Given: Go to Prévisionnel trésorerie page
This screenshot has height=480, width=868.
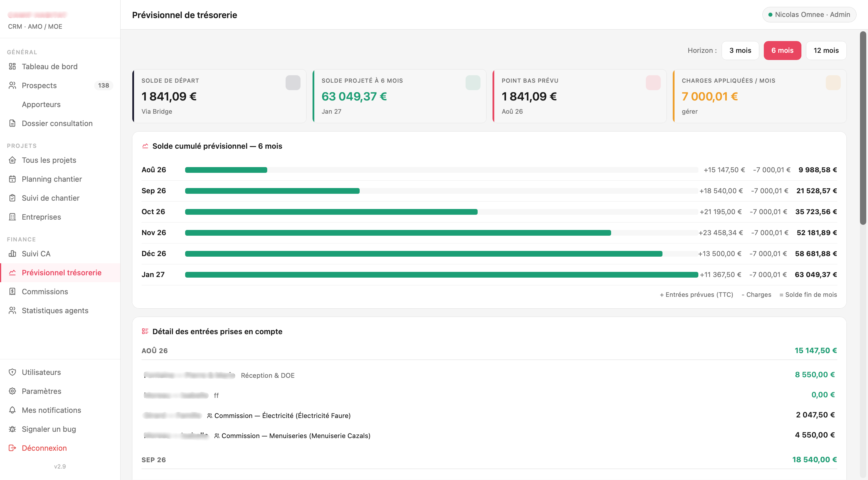Looking at the screenshot, I should click(x=60, y=273).
